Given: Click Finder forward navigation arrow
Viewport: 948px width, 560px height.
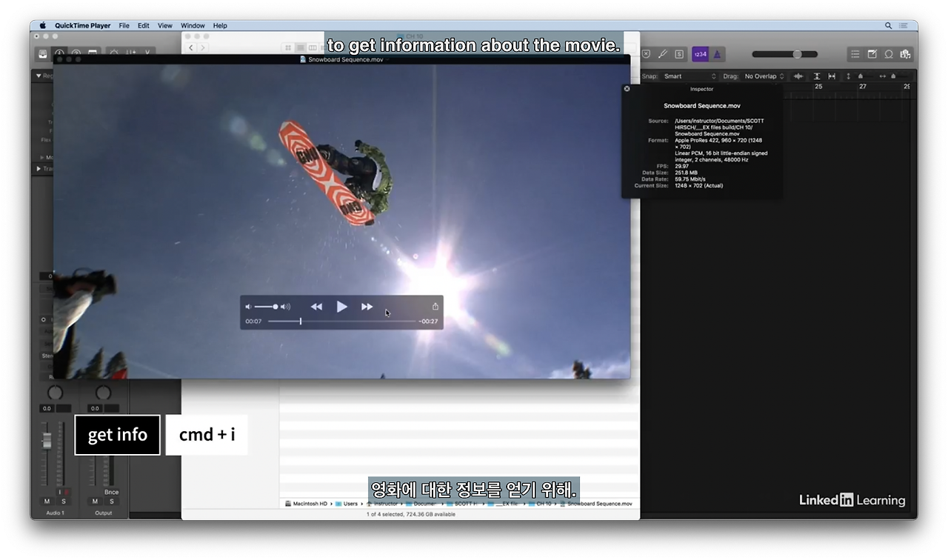Looking at the screenshot, I should [202, 47].
